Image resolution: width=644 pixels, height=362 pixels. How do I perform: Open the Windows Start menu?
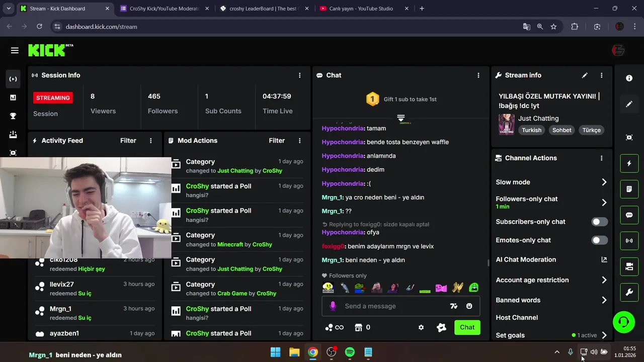click(276, 352)
